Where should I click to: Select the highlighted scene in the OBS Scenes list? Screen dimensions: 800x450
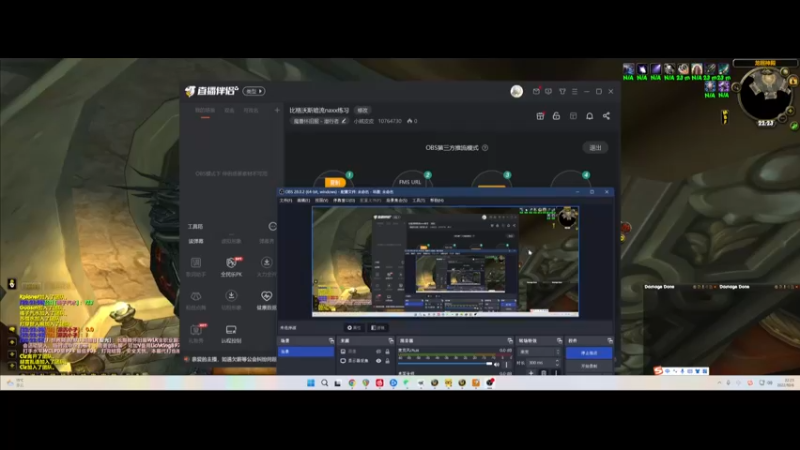(x=306, y=352)
